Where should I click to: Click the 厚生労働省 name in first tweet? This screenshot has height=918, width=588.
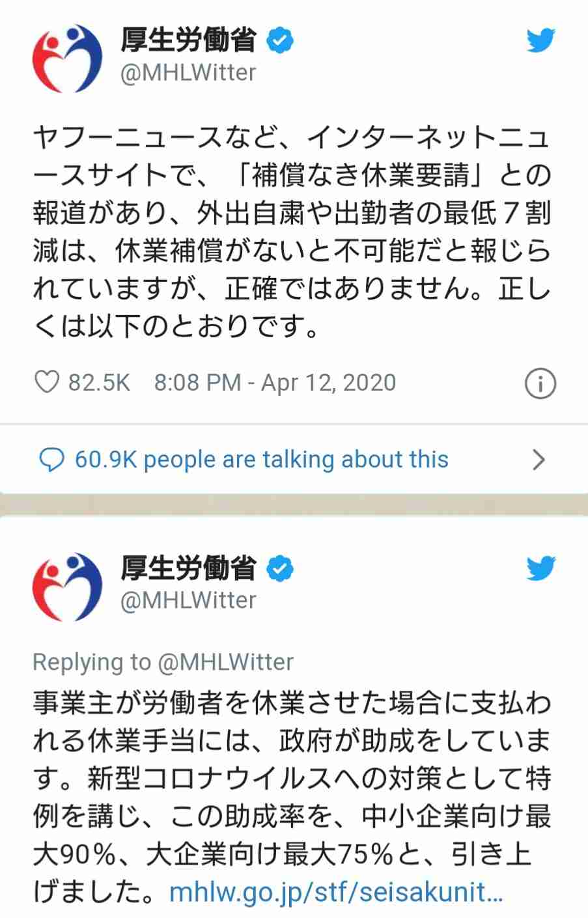(188, 41)
